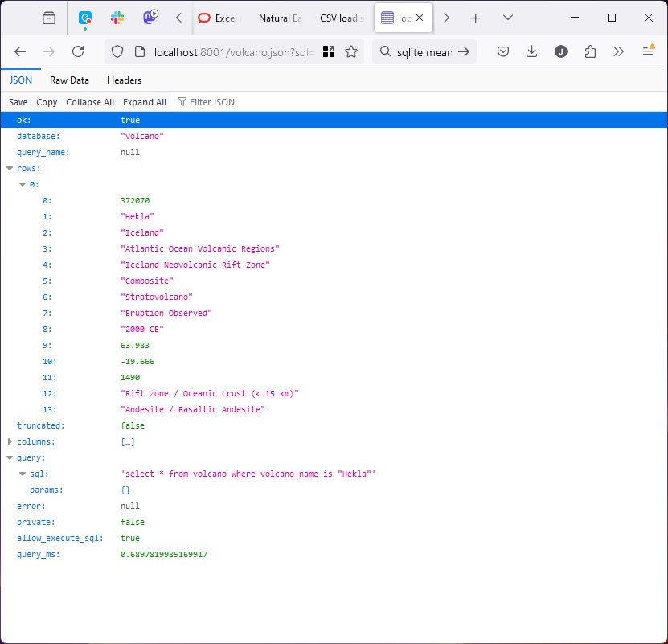Click Copy in the JSON toolbar
668x644 pixels.
[x=47, y=102]
